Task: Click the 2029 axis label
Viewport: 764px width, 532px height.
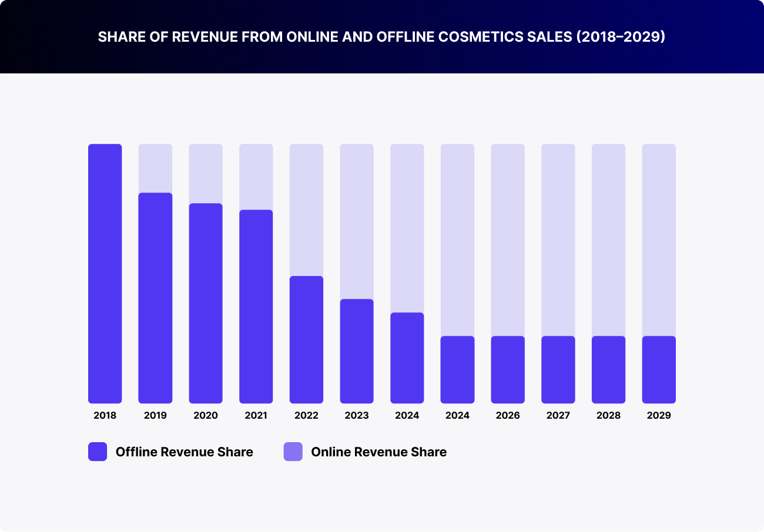Action: [x=659, y=415]
